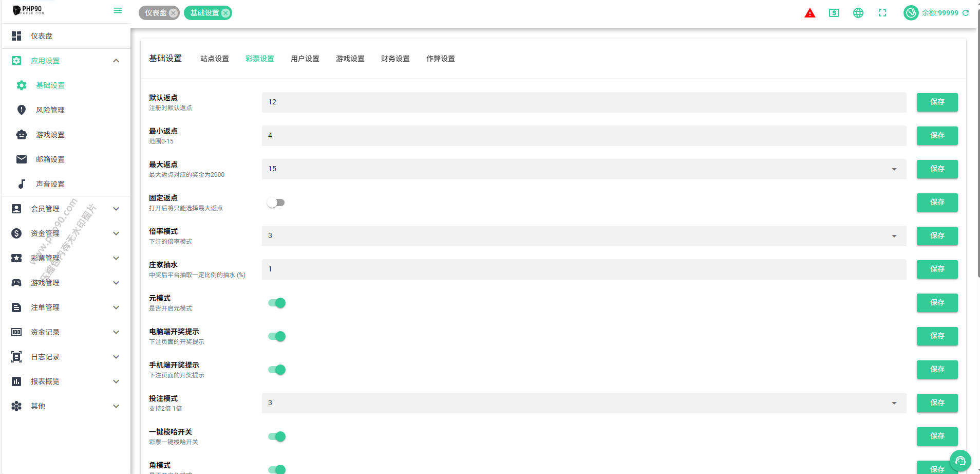Switch to the 财务设置 tab
The width and height of the screenshot is (980, 474).
tap(395, 59)
